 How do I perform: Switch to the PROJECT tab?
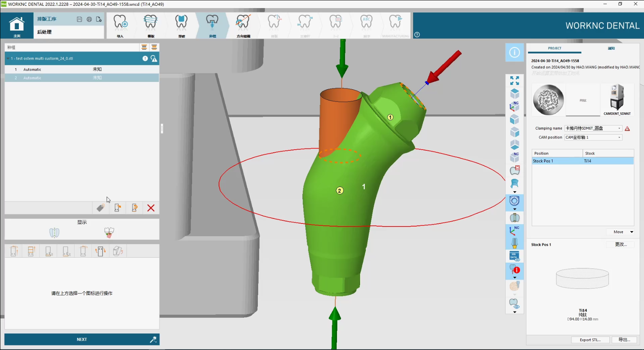(554, 48)
